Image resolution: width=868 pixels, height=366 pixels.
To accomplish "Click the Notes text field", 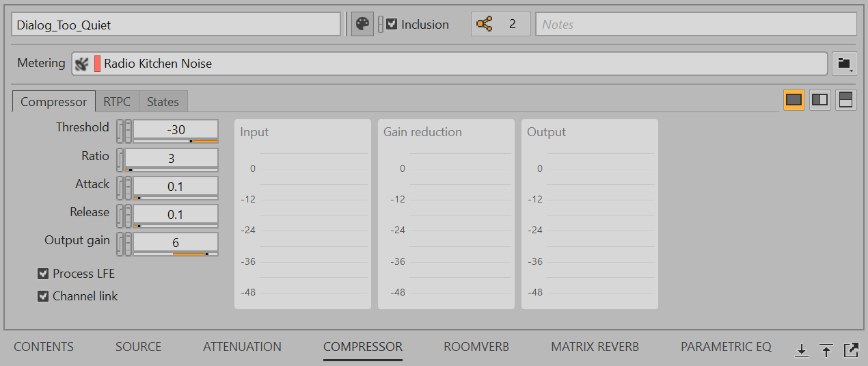I will click(x=696, y=25).
